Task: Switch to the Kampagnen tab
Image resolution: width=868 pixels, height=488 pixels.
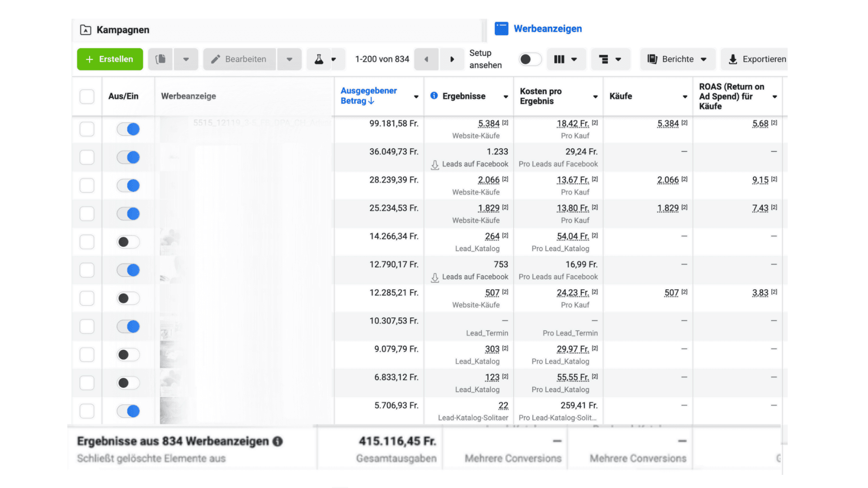Action: click(x=123, y=30)
